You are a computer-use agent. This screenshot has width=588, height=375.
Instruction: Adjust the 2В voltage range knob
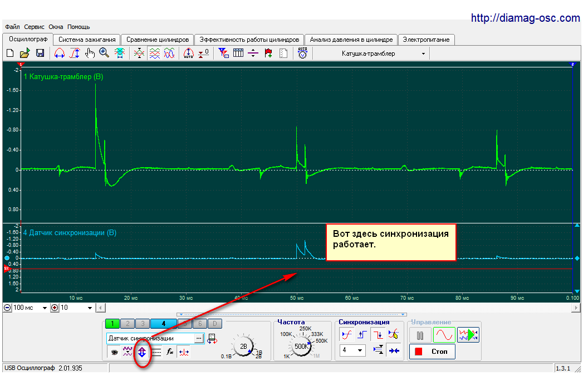pyautogui.click(x=243, y=346)
